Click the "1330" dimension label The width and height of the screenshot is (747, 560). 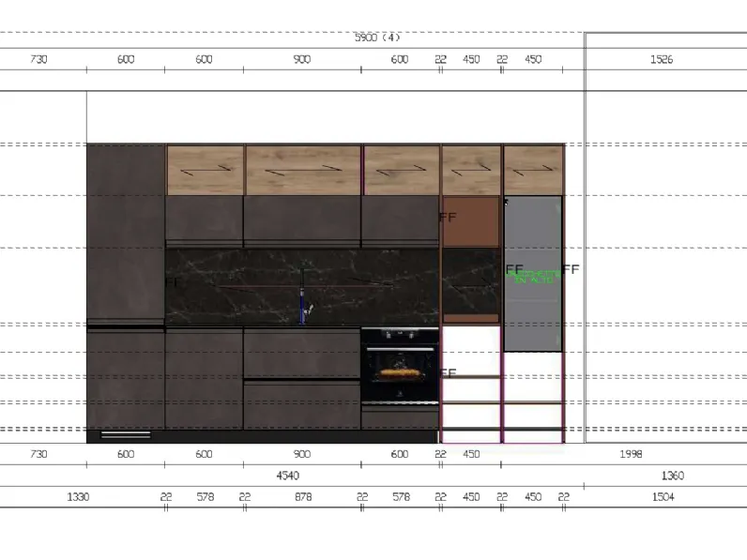click(78, 497)
